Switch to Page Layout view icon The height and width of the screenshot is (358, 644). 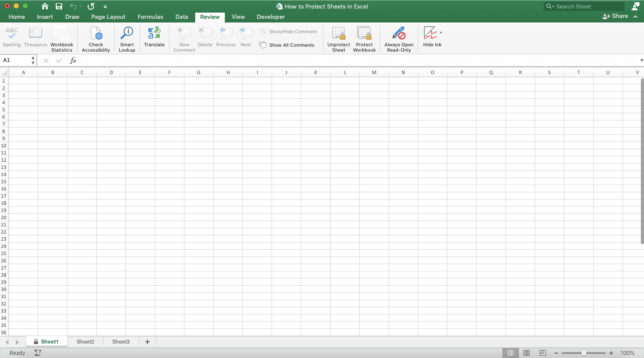tap(527, 353)
